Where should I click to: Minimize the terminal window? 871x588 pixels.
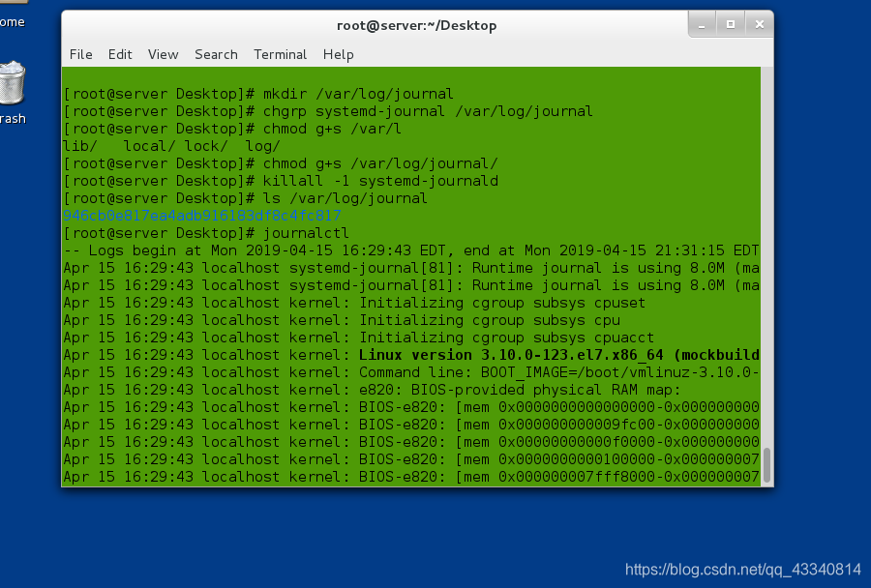(x=703, y=25)
